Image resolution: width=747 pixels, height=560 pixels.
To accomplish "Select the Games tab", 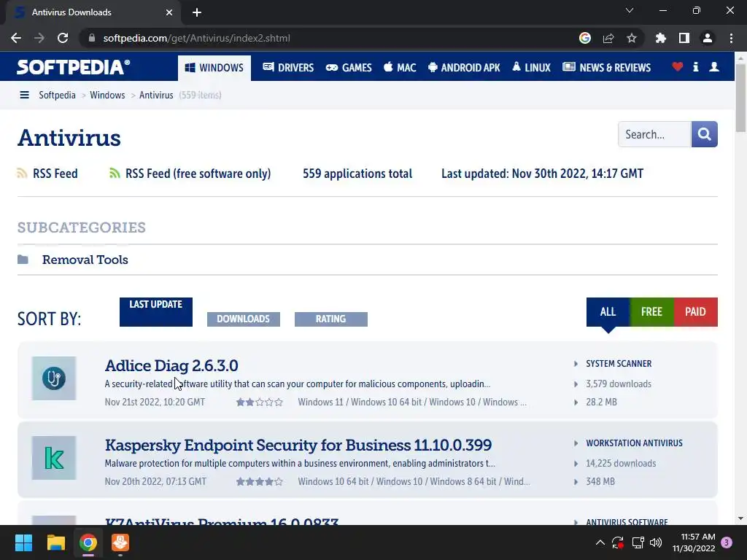I will [349, 68].
